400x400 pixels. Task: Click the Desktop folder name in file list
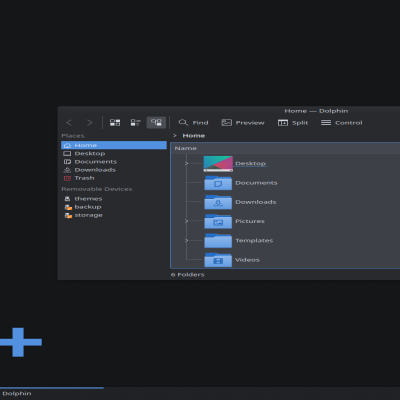pyautogui.click(x=251, y=163)
